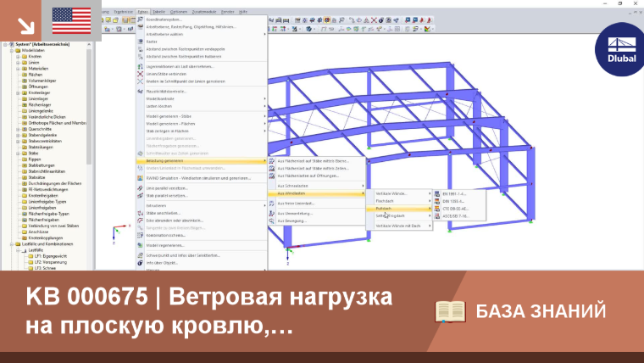
Task: Open the Zusatzmodule menu
Action: (203, 12)
